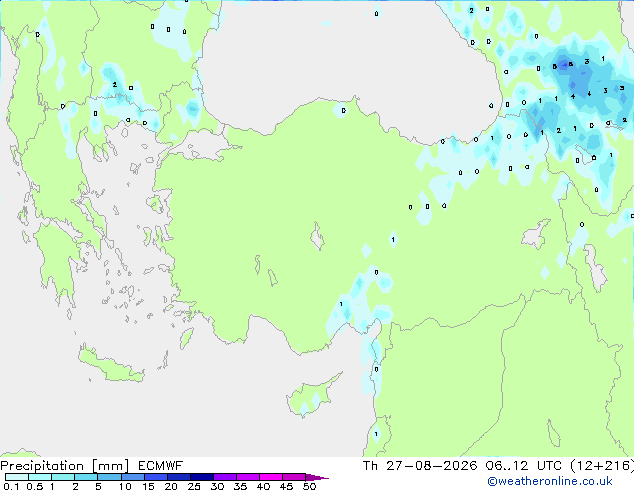Pick the 10–15 mm legend color swatch
This screenshot has height=490, width=634.
tap(132, 477)
